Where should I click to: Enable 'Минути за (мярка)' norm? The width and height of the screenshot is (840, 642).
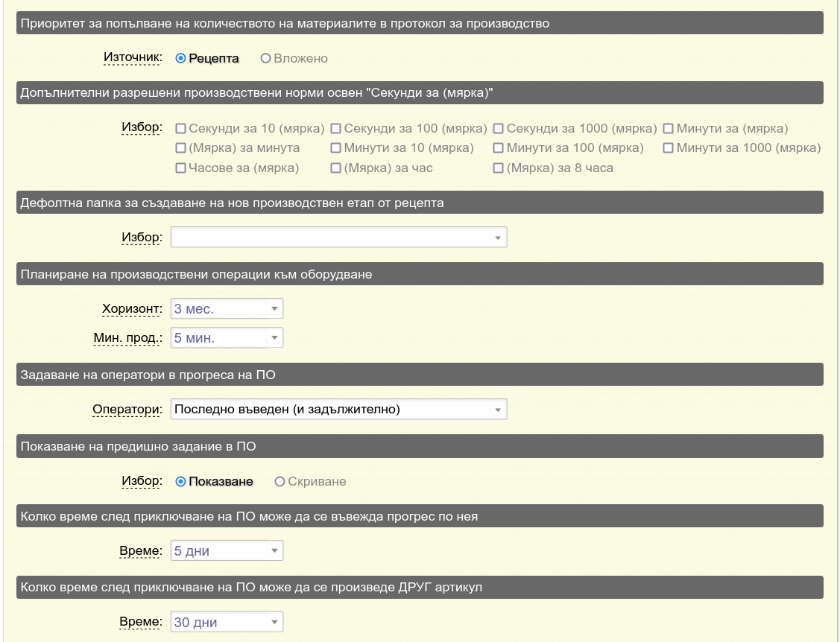668,129
